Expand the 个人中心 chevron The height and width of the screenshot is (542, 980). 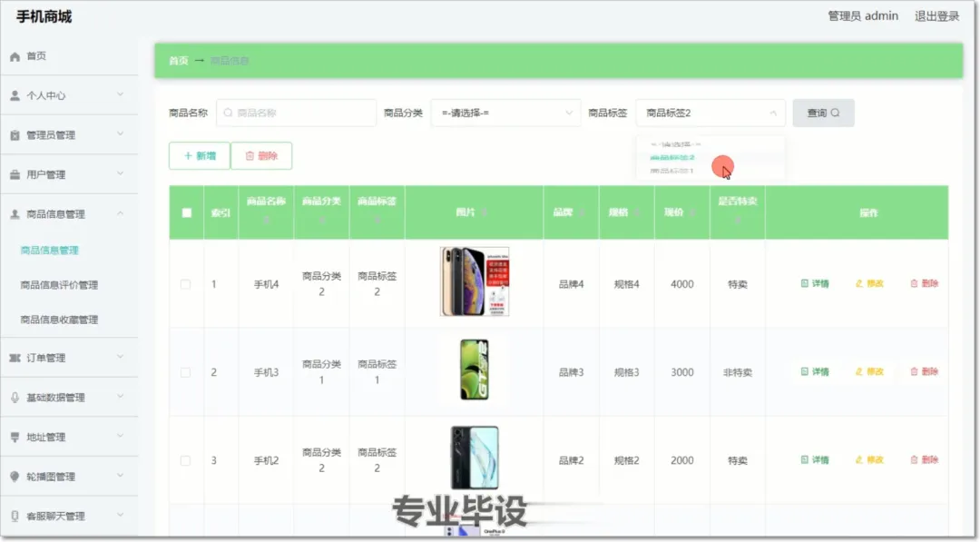tap(120, 94)
